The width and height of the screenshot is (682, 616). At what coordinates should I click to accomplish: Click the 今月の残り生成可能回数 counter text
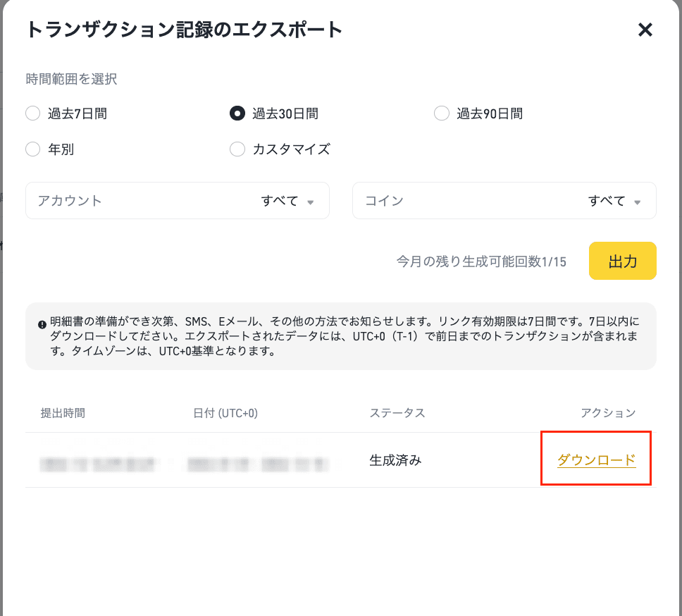point(481,261)
